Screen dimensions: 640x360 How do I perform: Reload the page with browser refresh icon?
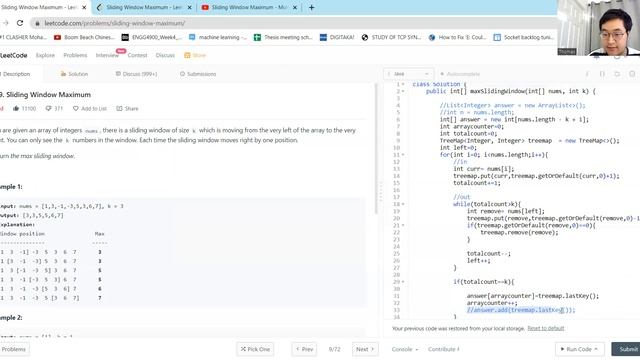click(x=20, y=23)
